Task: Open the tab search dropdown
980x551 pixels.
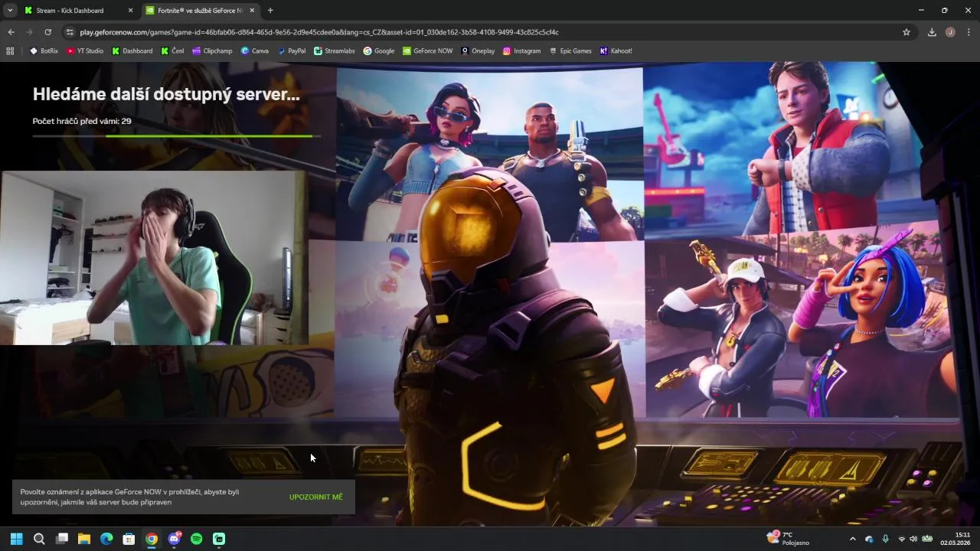Action: click(10, 11)
